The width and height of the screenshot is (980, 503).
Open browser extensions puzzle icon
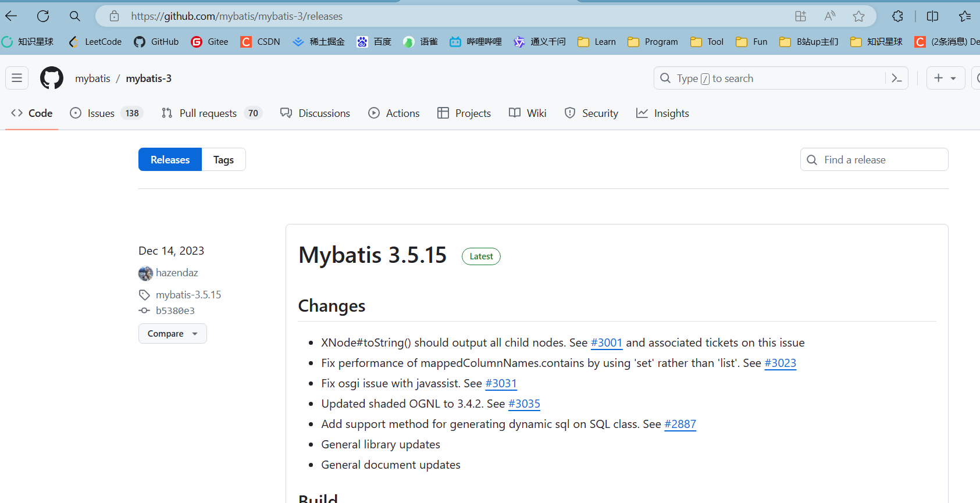pyautogui.click(x=897, y=16)
